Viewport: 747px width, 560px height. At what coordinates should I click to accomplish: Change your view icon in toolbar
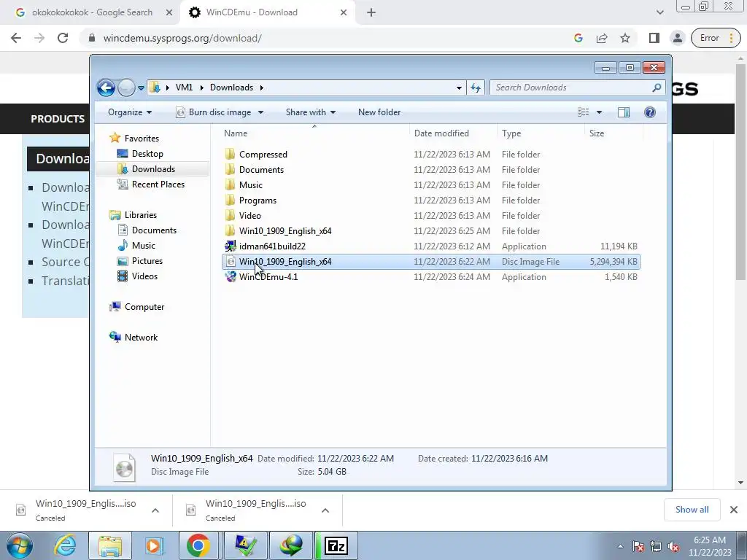(x=584, y=112)
